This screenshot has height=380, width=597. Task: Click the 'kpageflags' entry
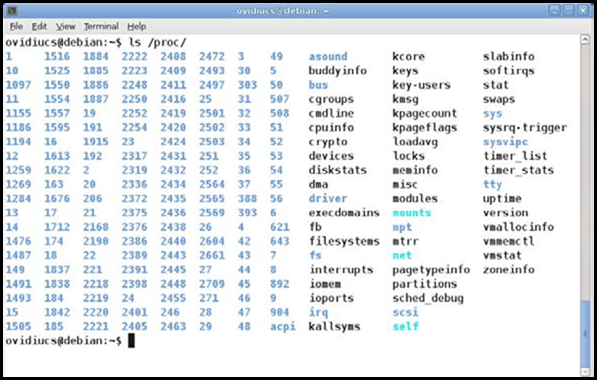425,128
